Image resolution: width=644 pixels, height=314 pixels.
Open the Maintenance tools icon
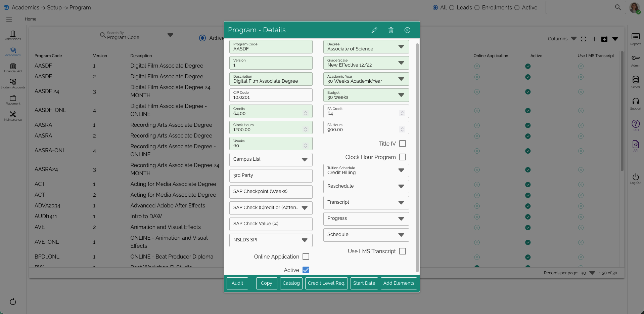[13, 116]
